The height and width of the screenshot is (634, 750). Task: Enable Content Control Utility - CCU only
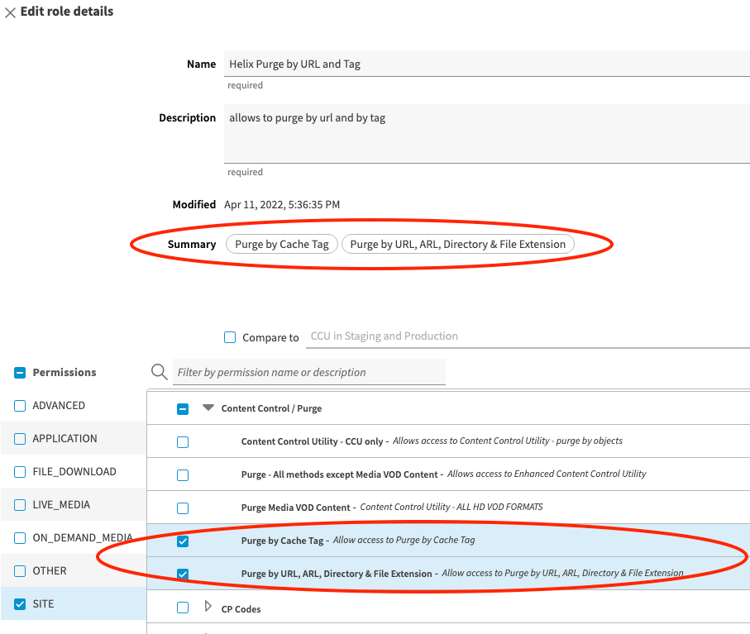[183, 442]
